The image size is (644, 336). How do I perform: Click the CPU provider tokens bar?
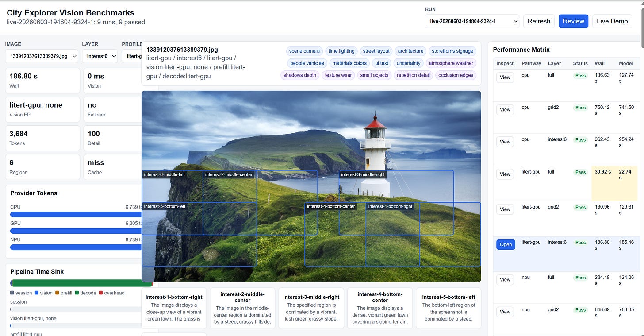tap(76, 214)
